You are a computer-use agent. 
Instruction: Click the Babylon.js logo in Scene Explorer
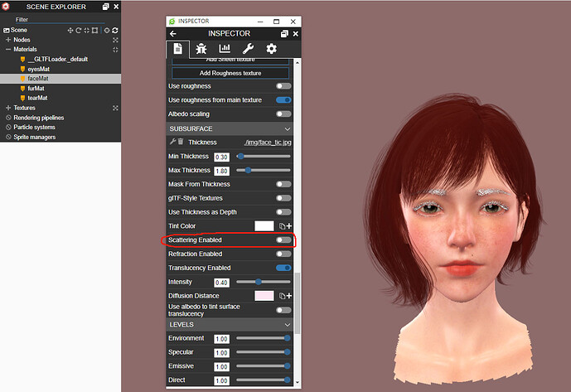click(x=6, y=6)
